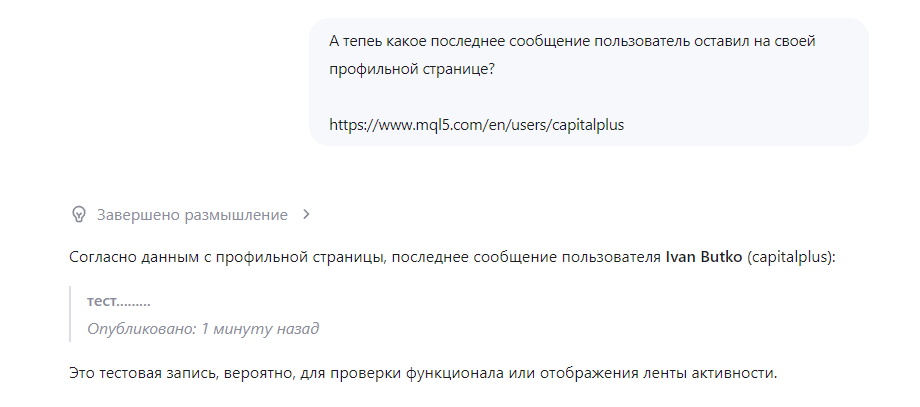
Task: Click the quoted message "тест........."
Action: click(119, 302)
